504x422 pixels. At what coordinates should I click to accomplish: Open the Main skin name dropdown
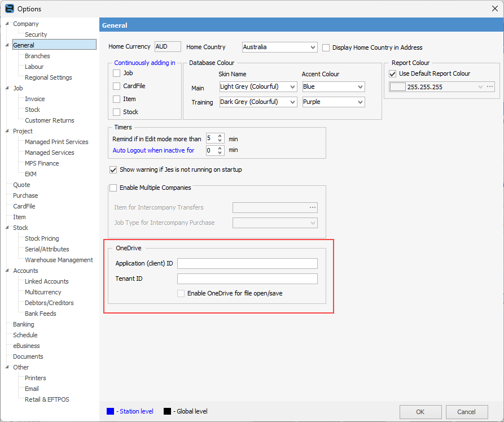[x=291, y=86]
